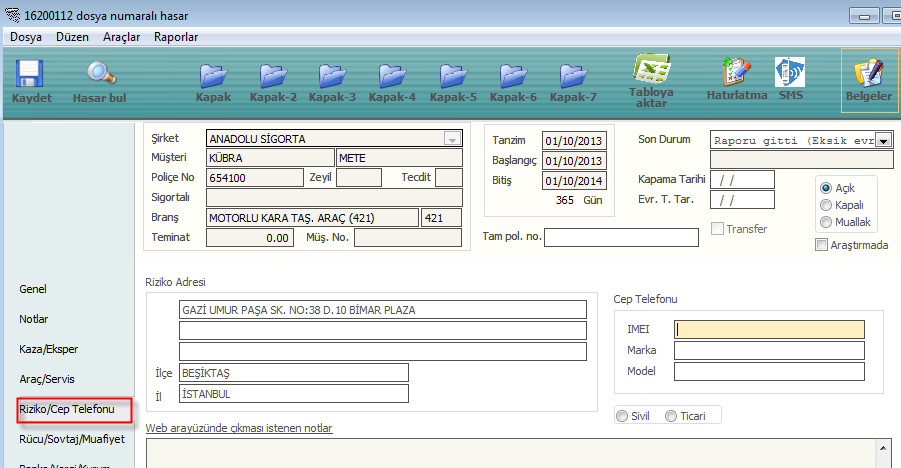
Task: Open the Kapak-4 folder icon
Action: [x=392, y=76]
